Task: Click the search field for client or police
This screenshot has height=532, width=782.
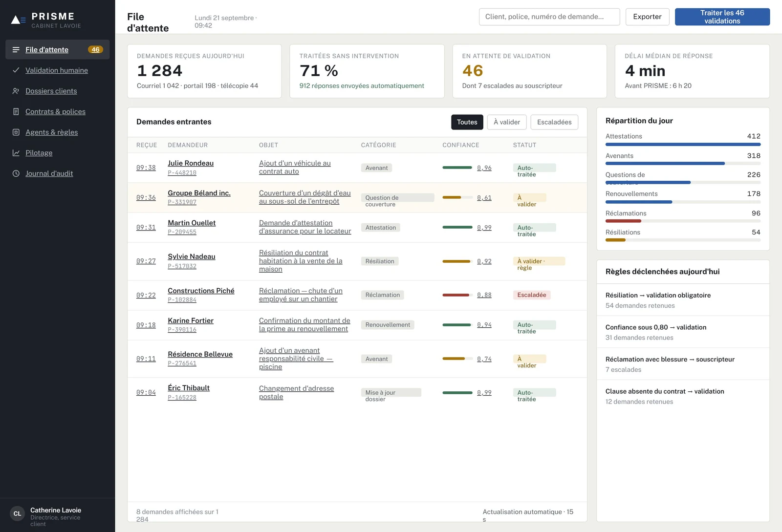Action: tap(549, 17)
